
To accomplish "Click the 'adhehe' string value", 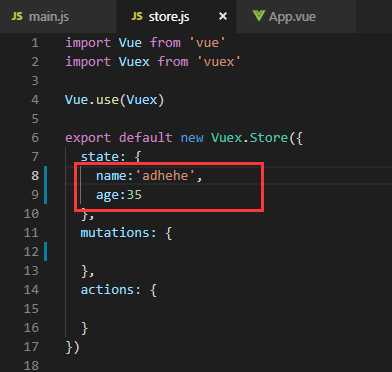I will coord(165,175).
